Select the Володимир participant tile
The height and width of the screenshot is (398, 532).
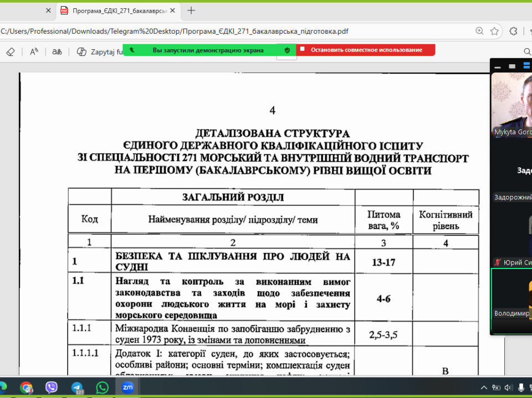click(x=511, y=301)
